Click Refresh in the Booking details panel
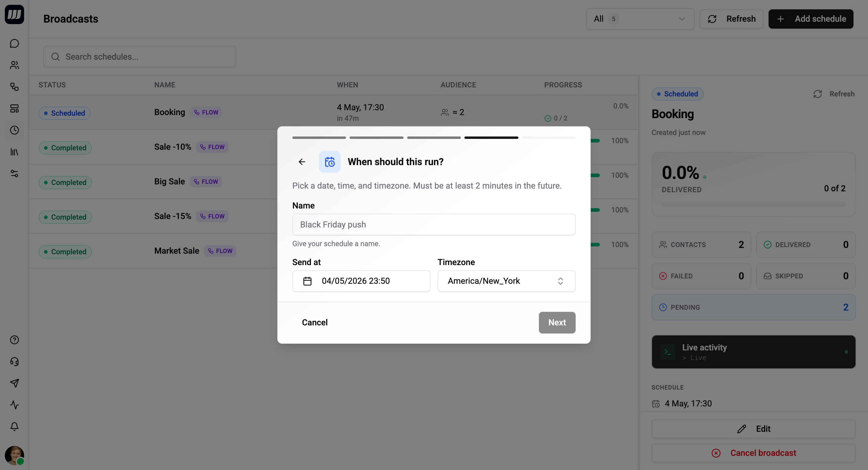The width and height of the screenshot is (868, 470). click(x=834, y=94)
